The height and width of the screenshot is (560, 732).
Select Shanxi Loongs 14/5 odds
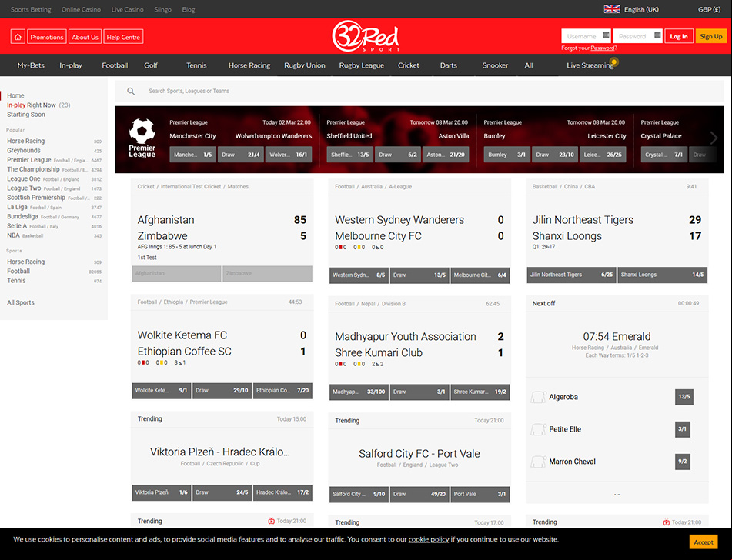(x=662, y=275)
